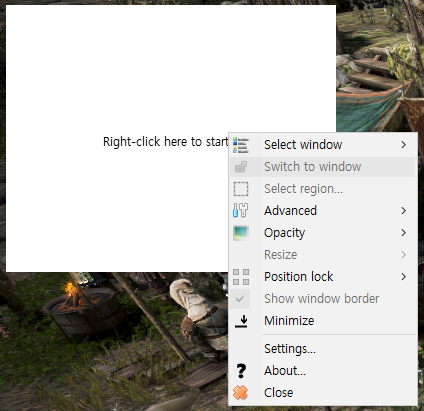
Task: Choose Minimize from the context menu
Action: tap(323, 321)
